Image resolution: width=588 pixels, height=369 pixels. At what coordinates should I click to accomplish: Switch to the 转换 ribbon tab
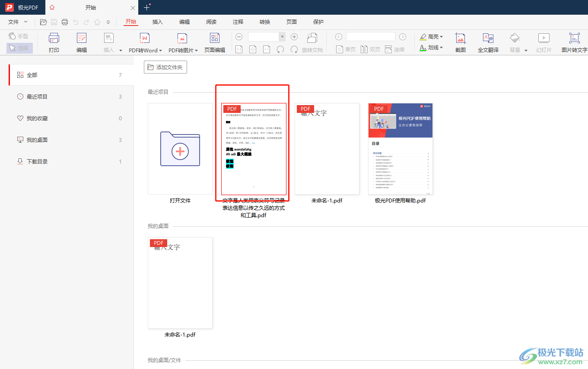(265, 22)
